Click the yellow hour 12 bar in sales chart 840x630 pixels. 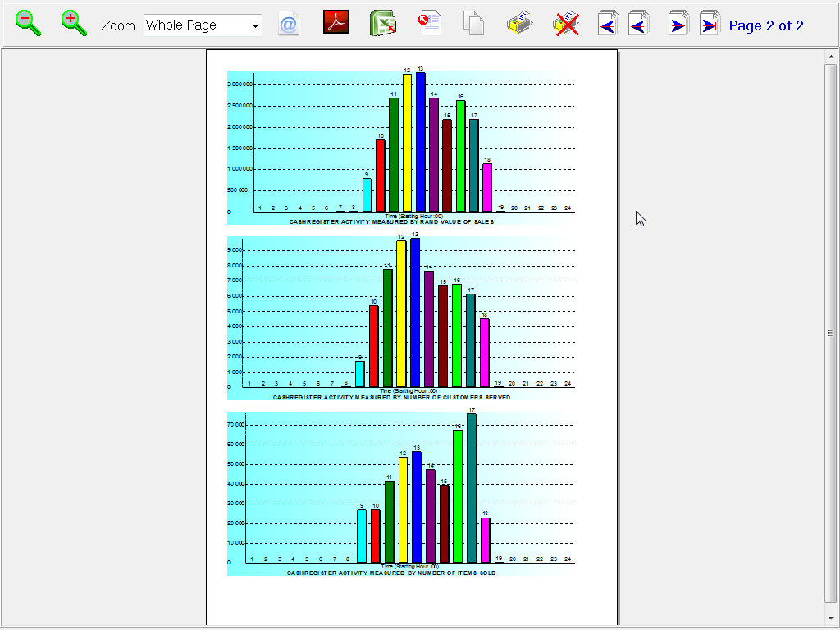[x=407, y=144]
